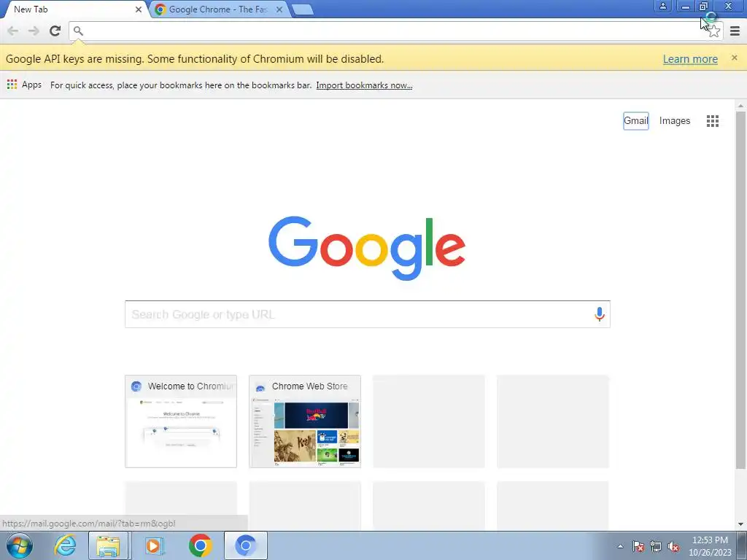The width and height of the screenshot is (747, 560).
Task: Click the muted volume tray icon
Action: pos(673,546)
